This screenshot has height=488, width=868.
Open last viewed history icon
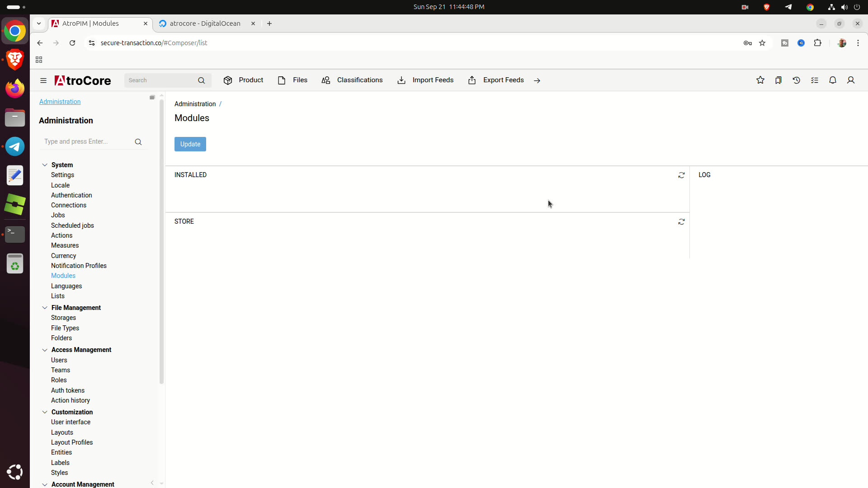(x=797, y=80)
